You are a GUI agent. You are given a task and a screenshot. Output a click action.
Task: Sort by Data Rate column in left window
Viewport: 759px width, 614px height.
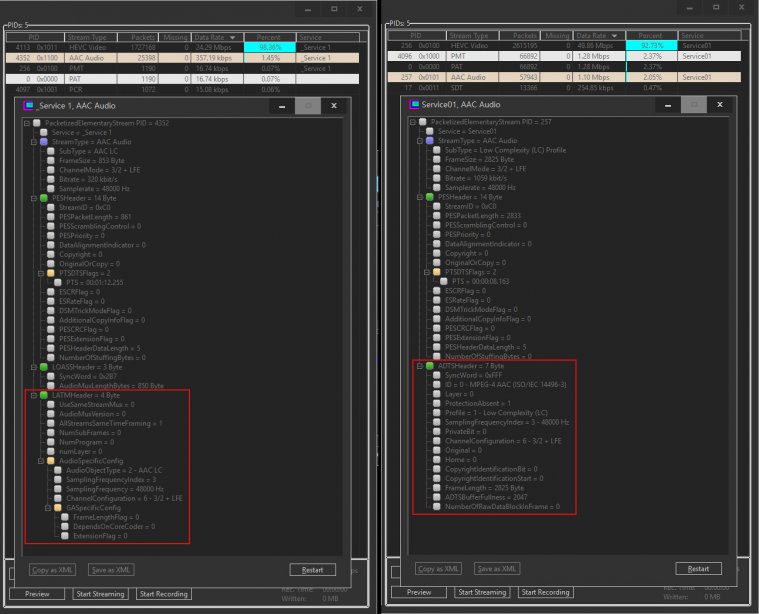(x=217, y=37)
